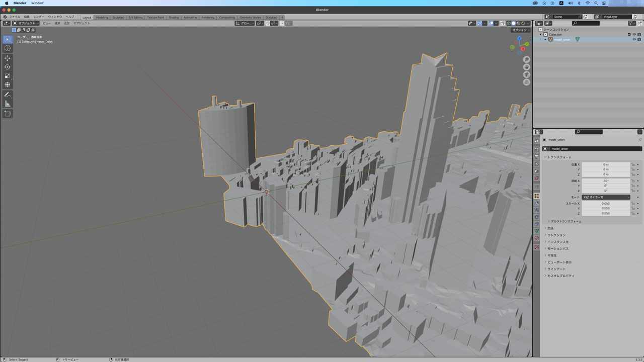Click the 追加 menu in viewport header

click(x=66, y=23)
